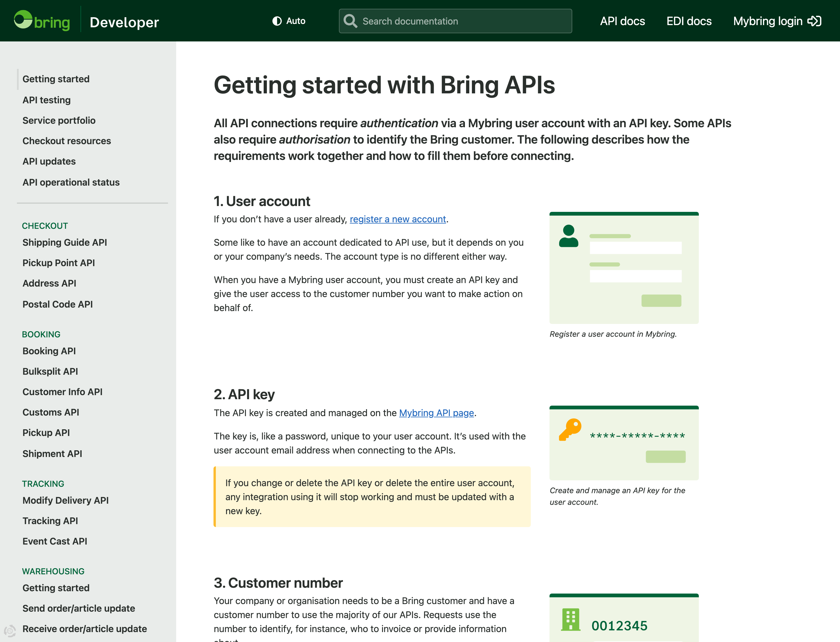Click the CHECKOUT section heading
The width and height of the screenshot is (840, 642).
45,226
